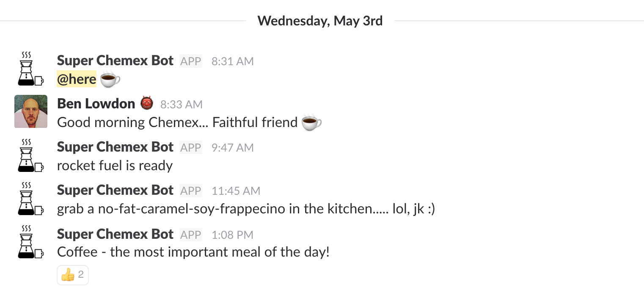Click the Chemex bot avatar at 8:31 AM
This screenshot has height=293, width=644.
[30, 69]
